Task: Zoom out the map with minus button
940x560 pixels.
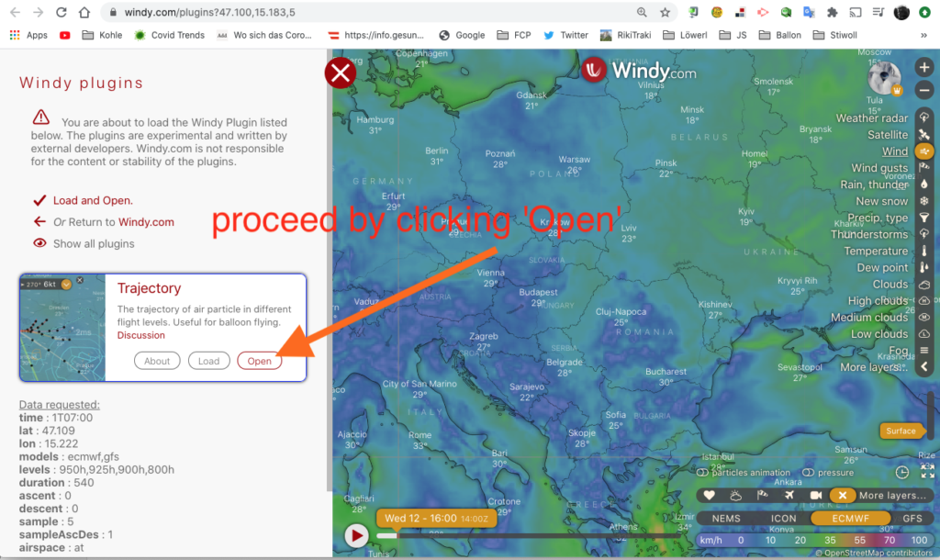Action: tap(924, 91)
